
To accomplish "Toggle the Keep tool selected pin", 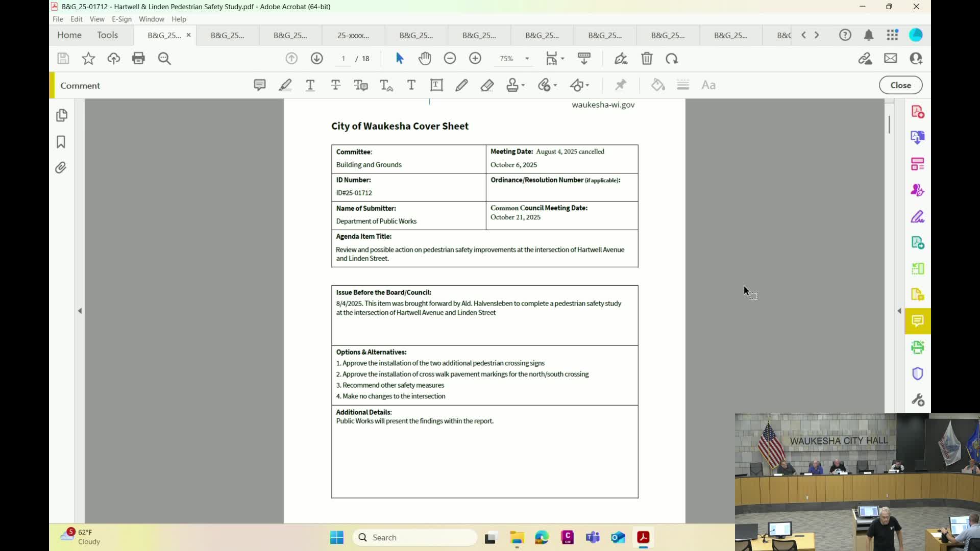I will [x=621, y=85].
